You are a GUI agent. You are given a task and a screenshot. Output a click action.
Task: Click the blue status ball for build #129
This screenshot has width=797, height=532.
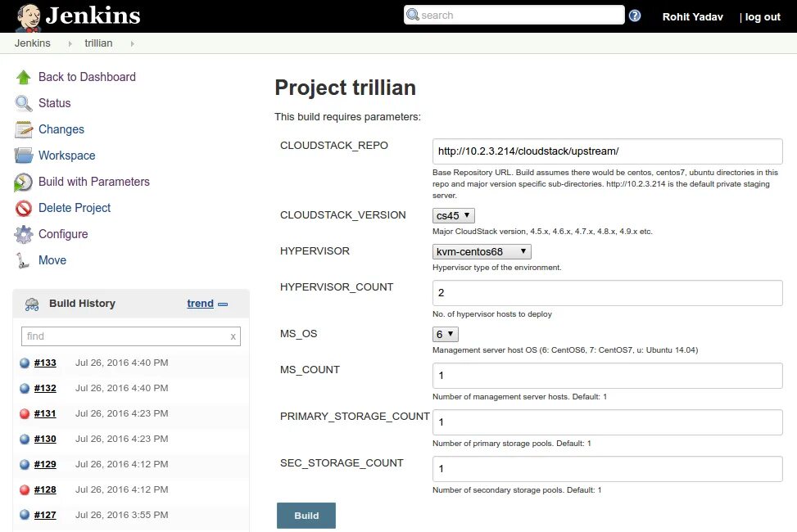25,464
